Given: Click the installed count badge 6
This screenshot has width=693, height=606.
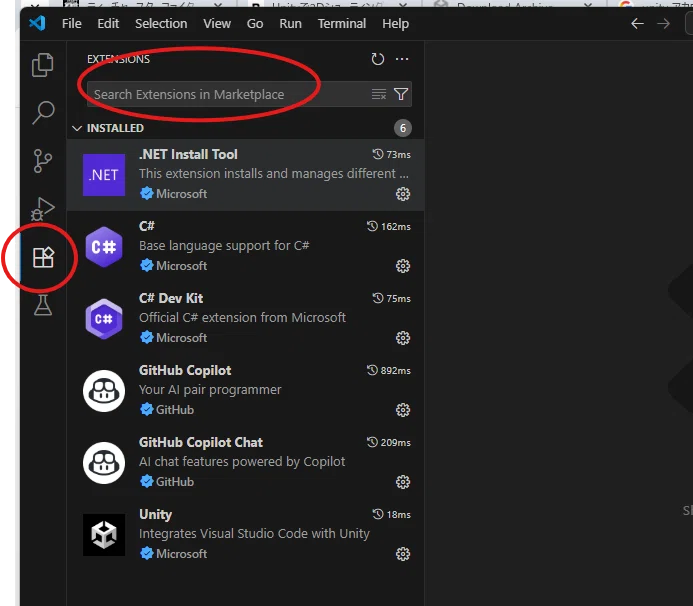Looking at the screenshot, I should click(403, 128).
